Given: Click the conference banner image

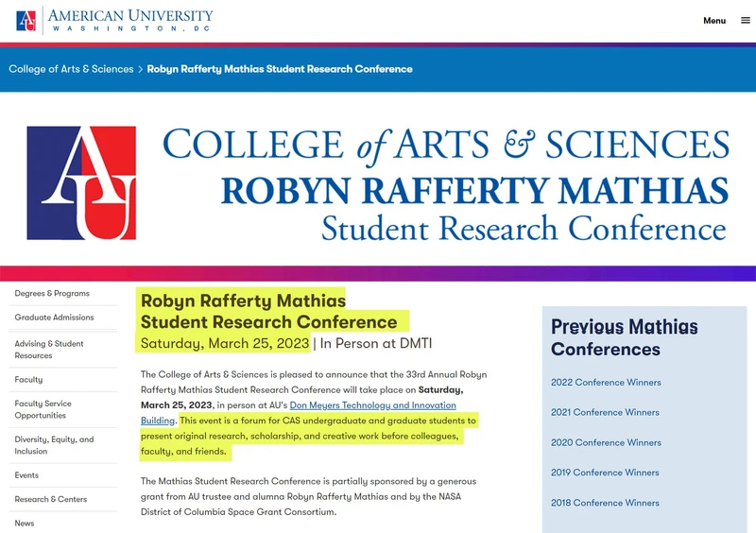Looking at the screenshot, I should [377, 181].
